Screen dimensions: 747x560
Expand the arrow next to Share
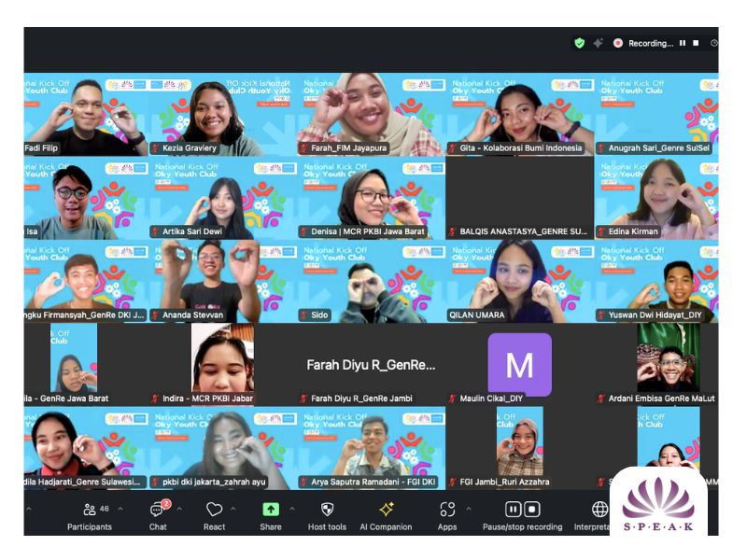(291, 510)
